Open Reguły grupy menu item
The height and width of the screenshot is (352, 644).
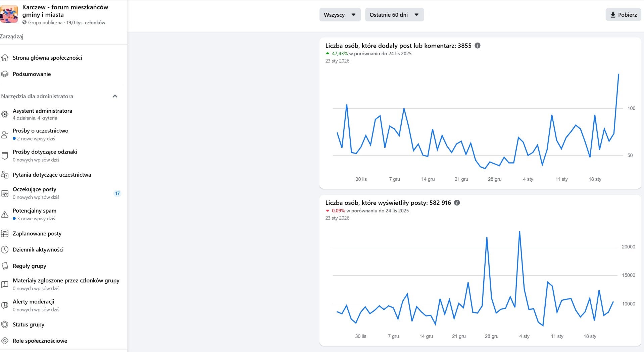(x=30, y=266)
